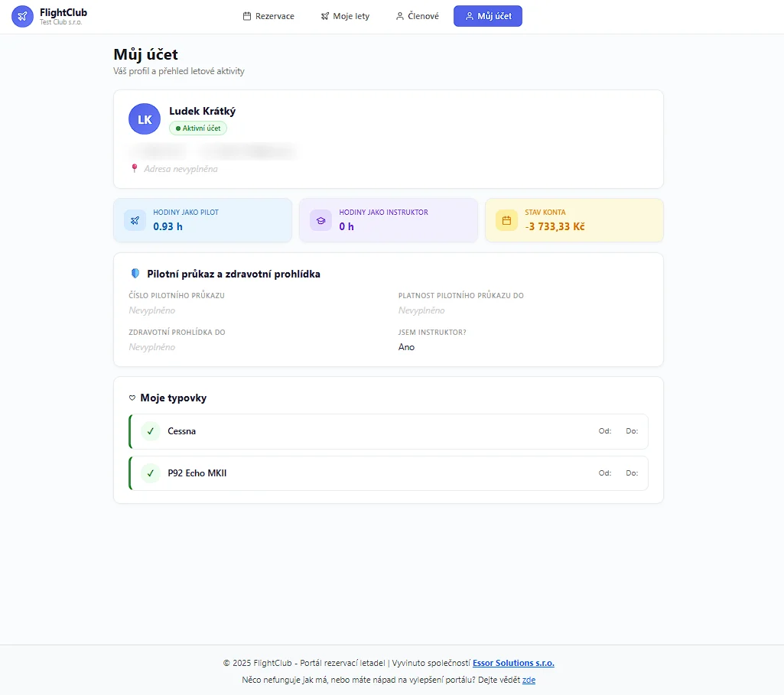This screenshot has width=784, height=695.
Task: Click the Ludek Krátký name heading
Action: [203, 111]
